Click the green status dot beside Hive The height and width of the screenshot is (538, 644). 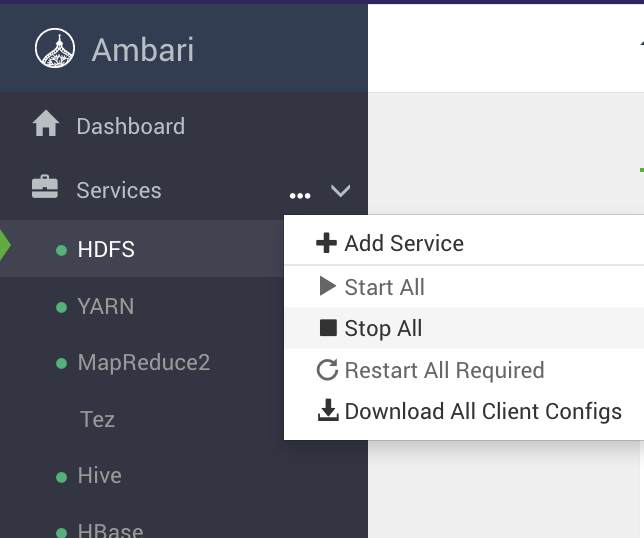click(61, 477)
